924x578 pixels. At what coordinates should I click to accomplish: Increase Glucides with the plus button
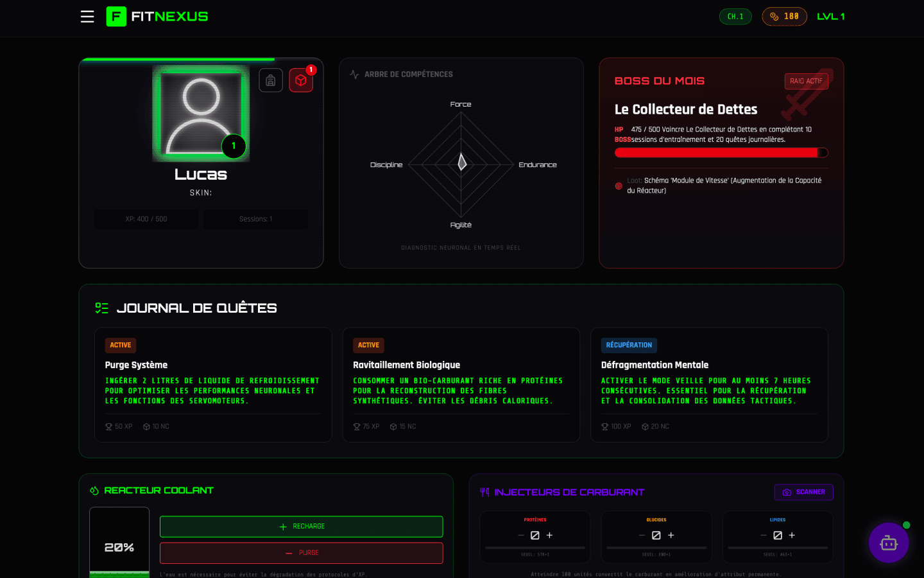(671, 535)
